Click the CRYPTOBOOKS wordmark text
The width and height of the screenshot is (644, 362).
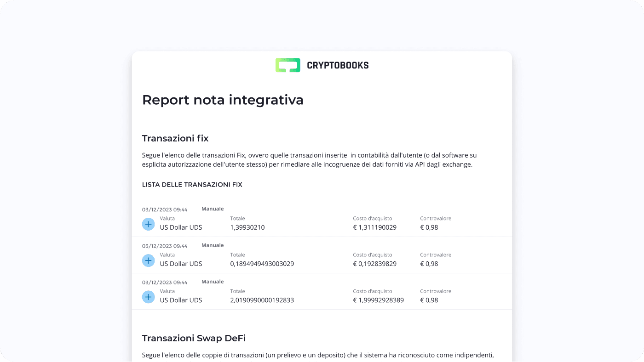click(338, 66)
